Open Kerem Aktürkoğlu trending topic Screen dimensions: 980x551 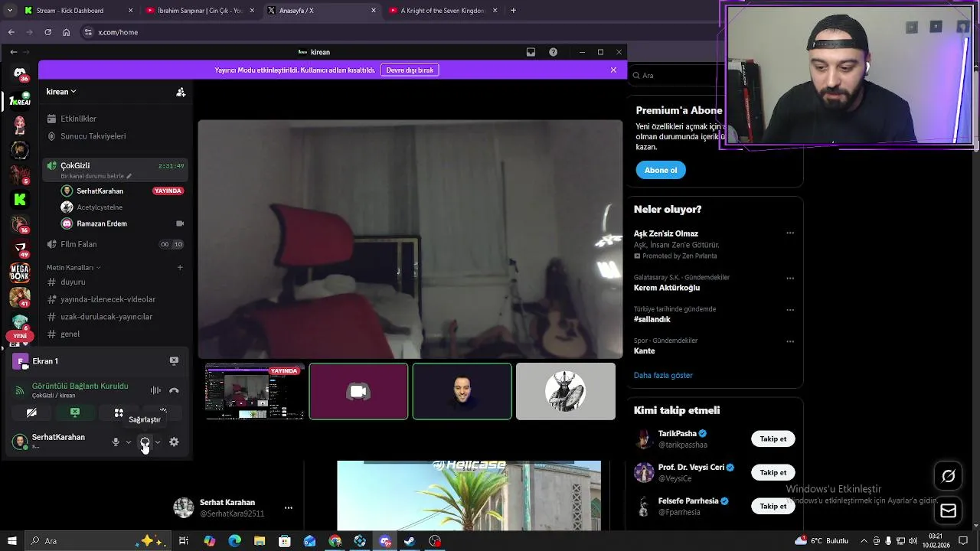tap(667, 288)
